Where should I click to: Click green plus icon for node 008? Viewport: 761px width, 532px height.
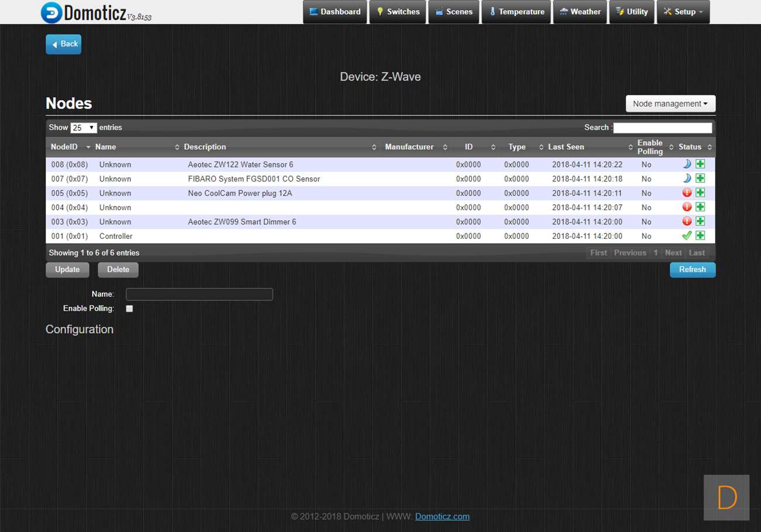700,164
